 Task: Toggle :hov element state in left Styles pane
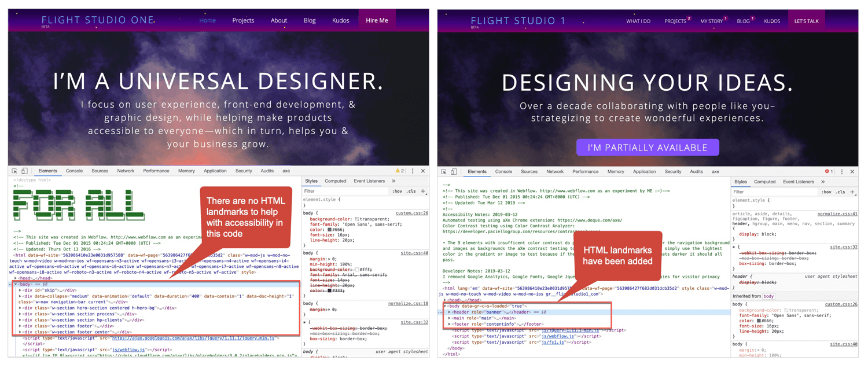tap(397, 191)
